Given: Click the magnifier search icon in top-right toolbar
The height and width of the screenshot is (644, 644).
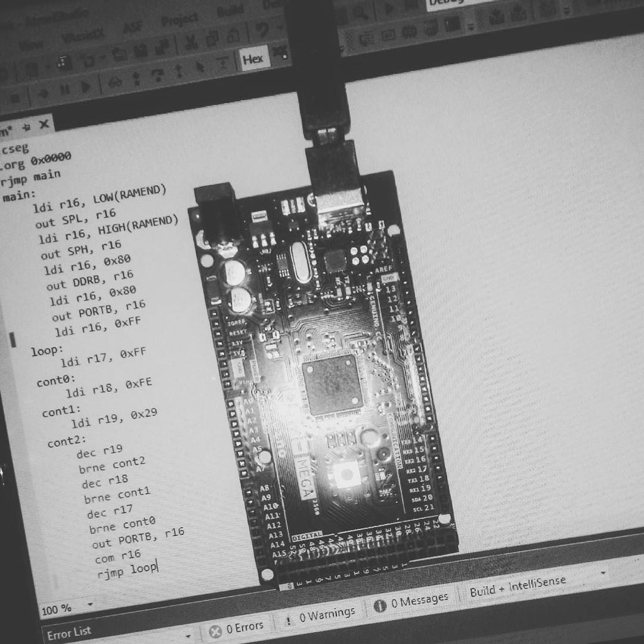Looking at the screenshot, I should (359, 13).
